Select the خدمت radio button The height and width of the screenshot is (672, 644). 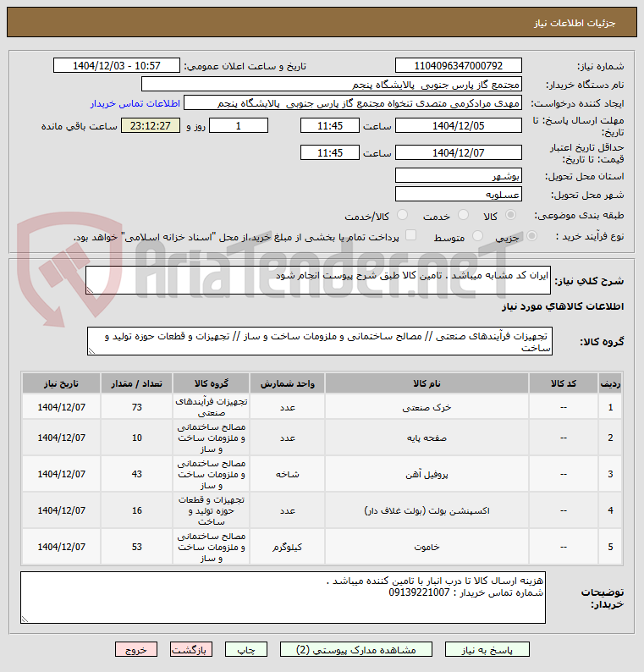coord(463,215)
